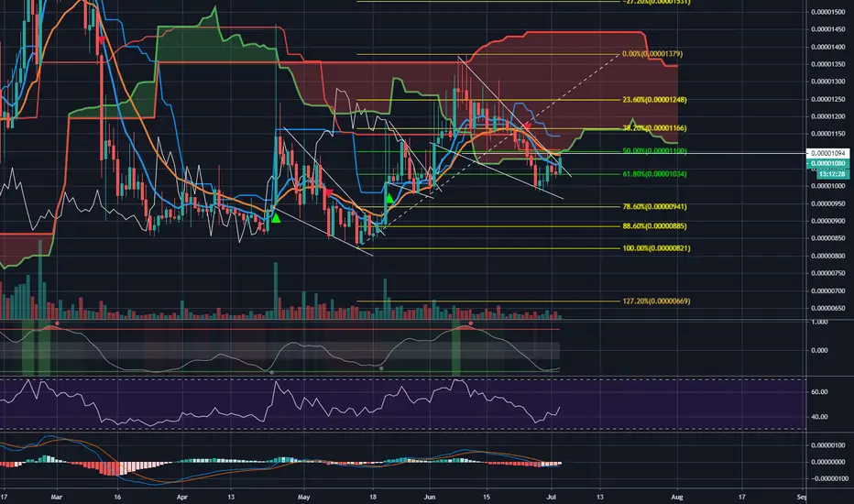Click the Apr date on the time axis
This screenshot has height=504, width=854.
tap(182, 497)
